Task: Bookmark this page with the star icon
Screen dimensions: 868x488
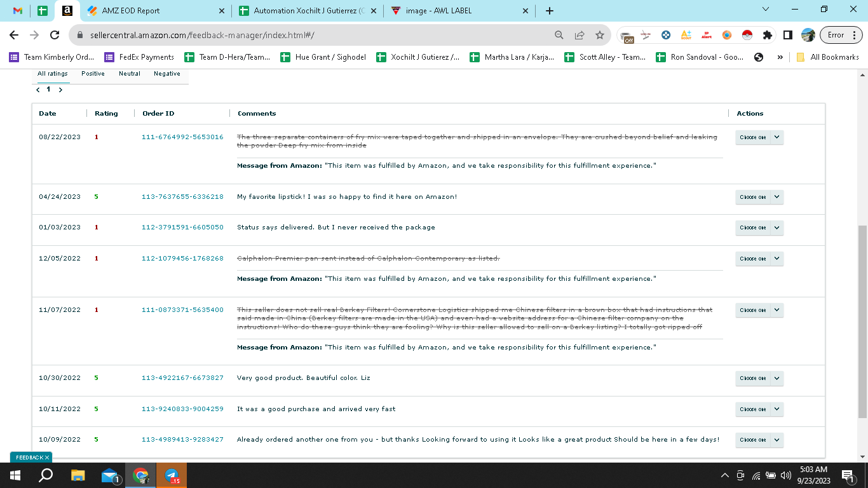Action: pyautogui.click(x=600, y=35)
